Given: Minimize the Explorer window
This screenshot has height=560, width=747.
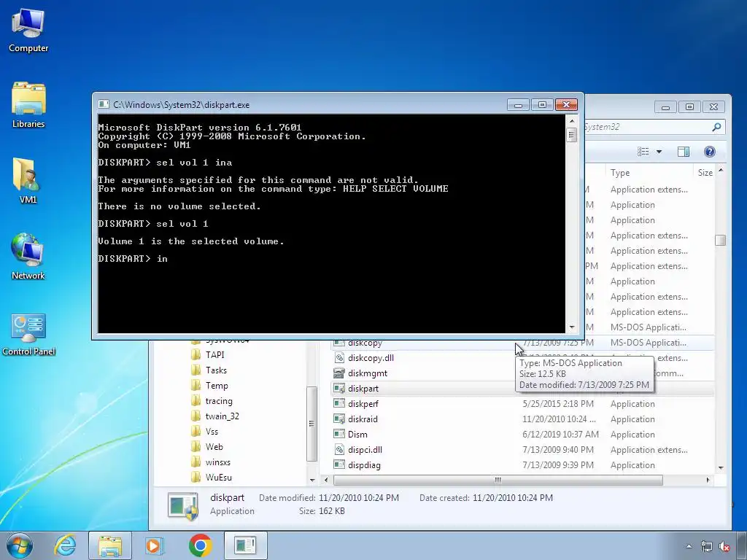Looking at the screenshot, I should pos(665,107).
